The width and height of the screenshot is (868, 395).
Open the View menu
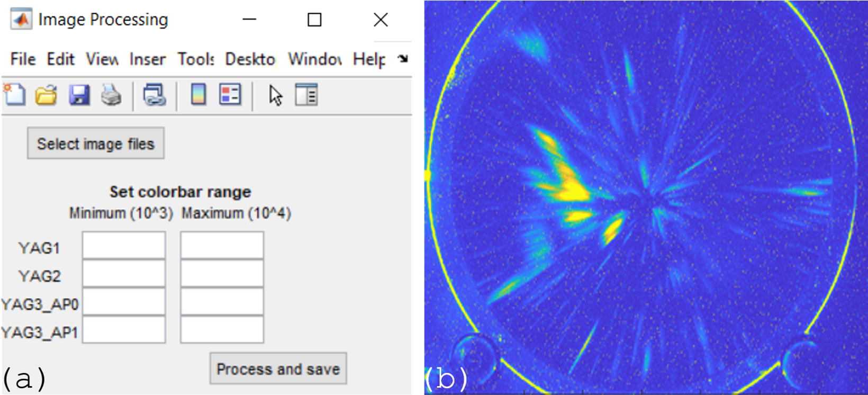tap(102, 59)
